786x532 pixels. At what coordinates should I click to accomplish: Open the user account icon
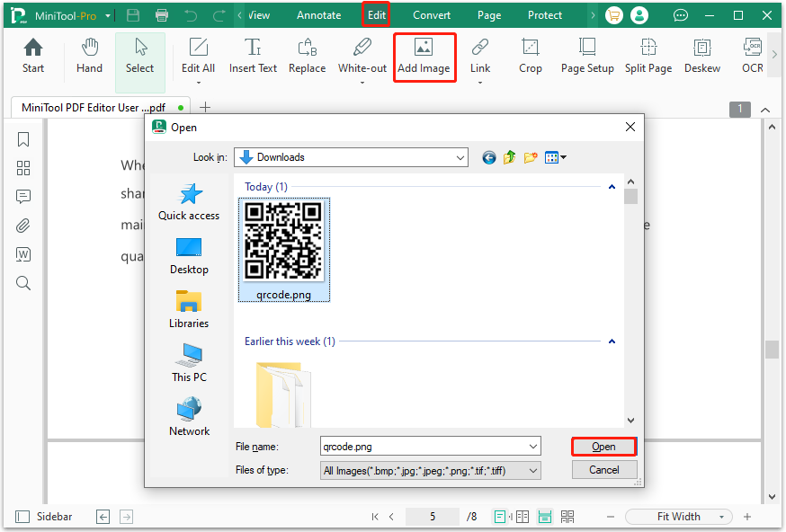[639, 15]
